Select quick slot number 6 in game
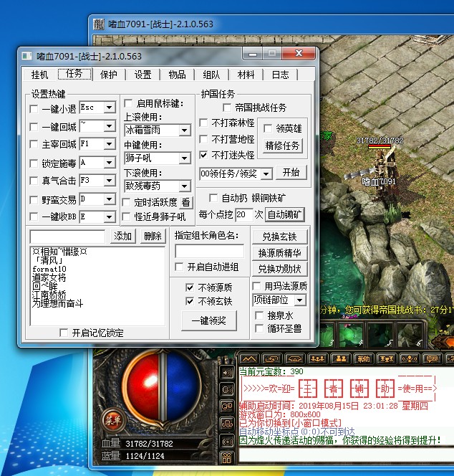Screen dimensions: 454x476 point(410,335)
